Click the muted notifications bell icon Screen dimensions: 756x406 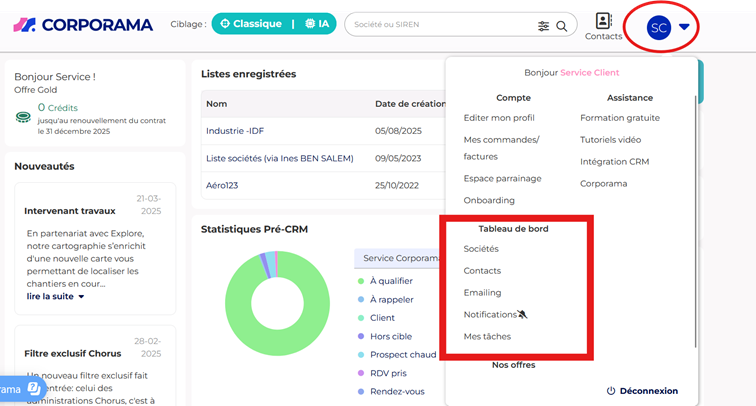(x=523, y=315)
